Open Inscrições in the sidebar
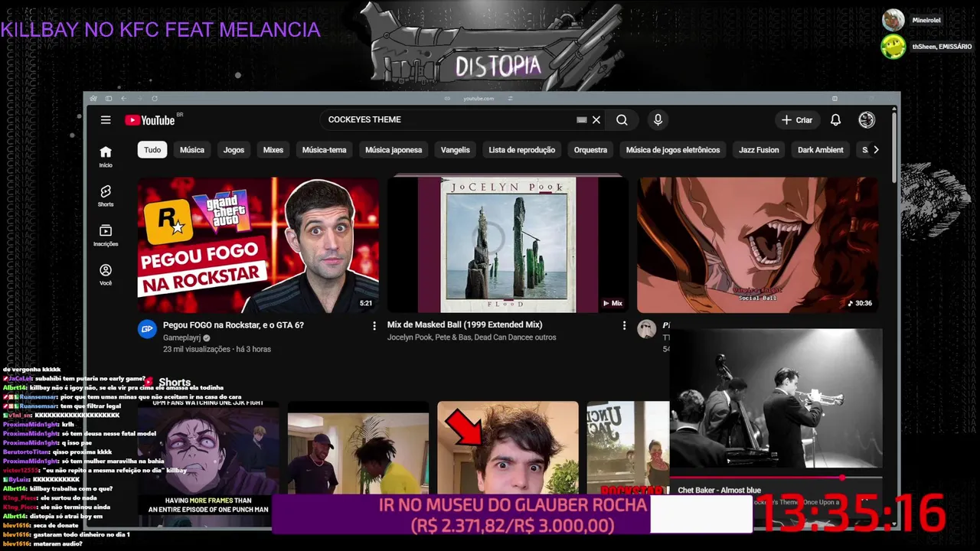This screenshot has height=551, width=980. click(106, 236)
